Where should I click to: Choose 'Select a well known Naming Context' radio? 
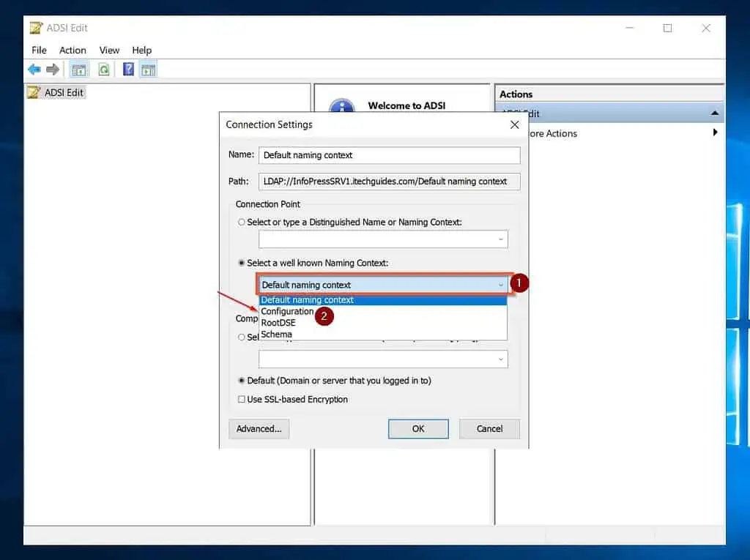(x=242, y=263)
